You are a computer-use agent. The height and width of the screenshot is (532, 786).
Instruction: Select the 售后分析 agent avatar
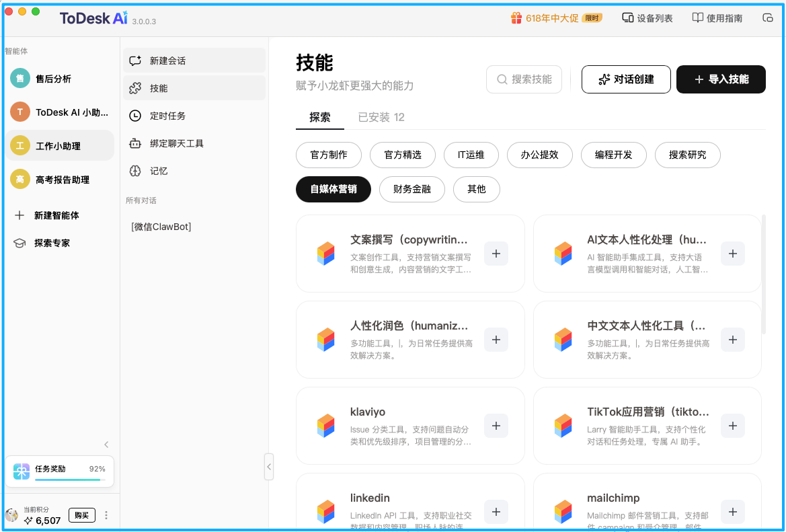[20, 78]
